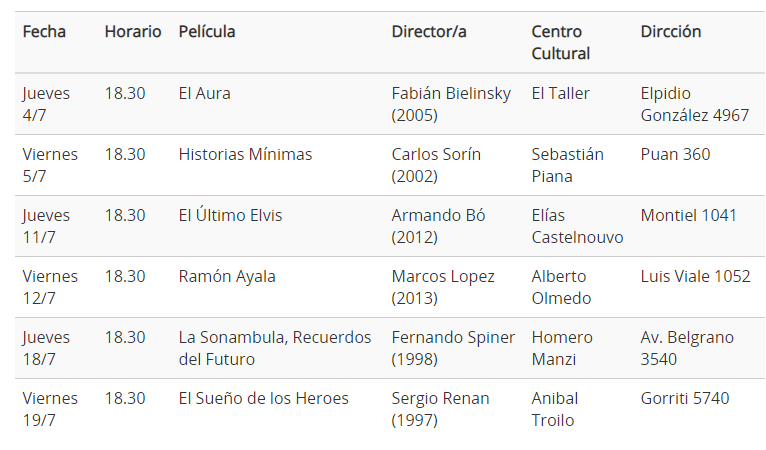Viewport: 766px width, 450px height.
Task: Click the Ramón Ayala film title
Action: 227,277
